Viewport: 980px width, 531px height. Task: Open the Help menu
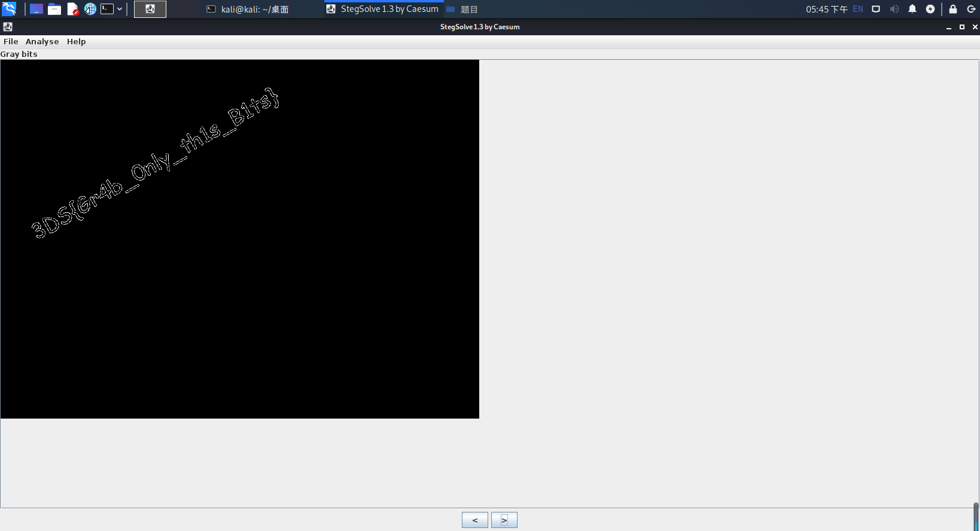pos(76,41)
